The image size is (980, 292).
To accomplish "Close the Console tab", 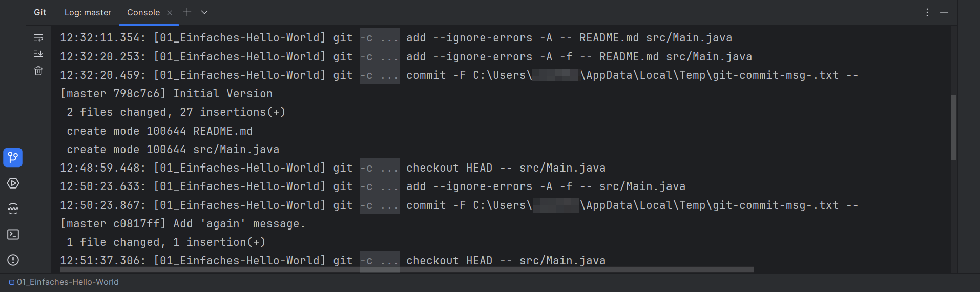I will (170, 13).
